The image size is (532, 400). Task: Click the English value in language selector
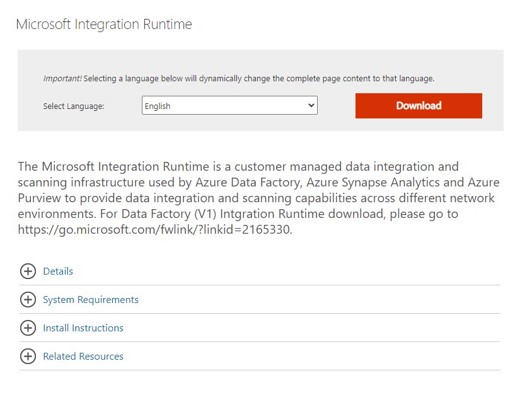click(158, 106)
